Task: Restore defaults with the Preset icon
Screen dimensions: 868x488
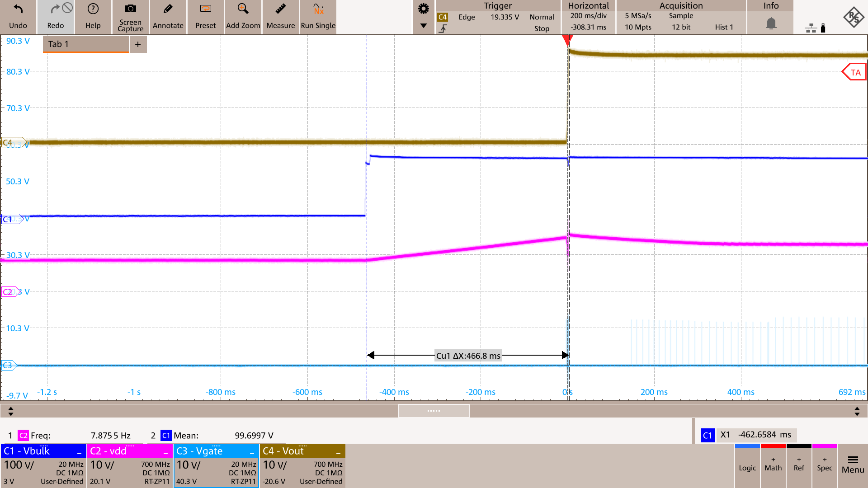Action: coord(205,17)
